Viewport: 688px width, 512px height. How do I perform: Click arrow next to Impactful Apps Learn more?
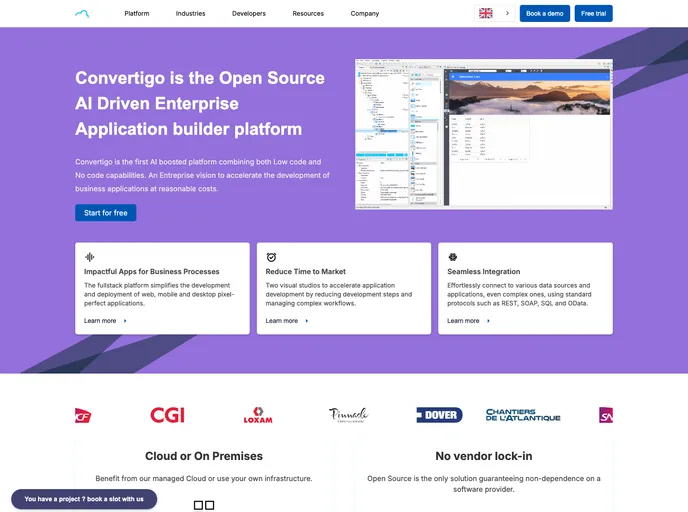125,321
